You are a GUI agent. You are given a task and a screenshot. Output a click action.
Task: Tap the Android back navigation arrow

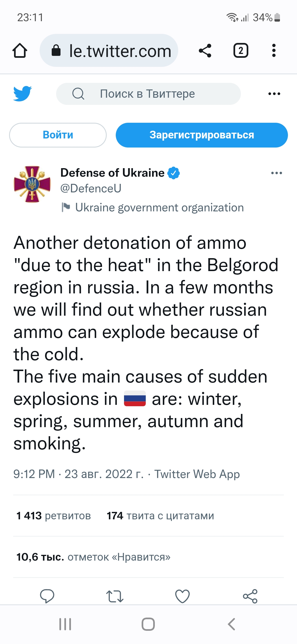click(232, 624)
